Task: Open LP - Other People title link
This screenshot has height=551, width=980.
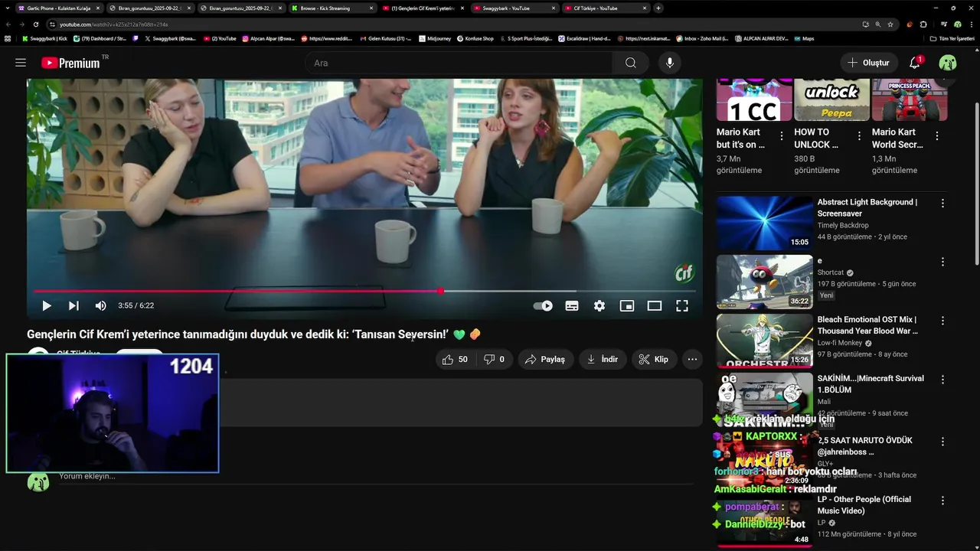Action: [864, 505]
